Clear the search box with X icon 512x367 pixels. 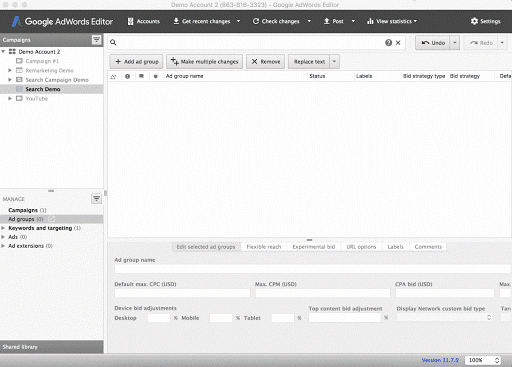[398, 43]
